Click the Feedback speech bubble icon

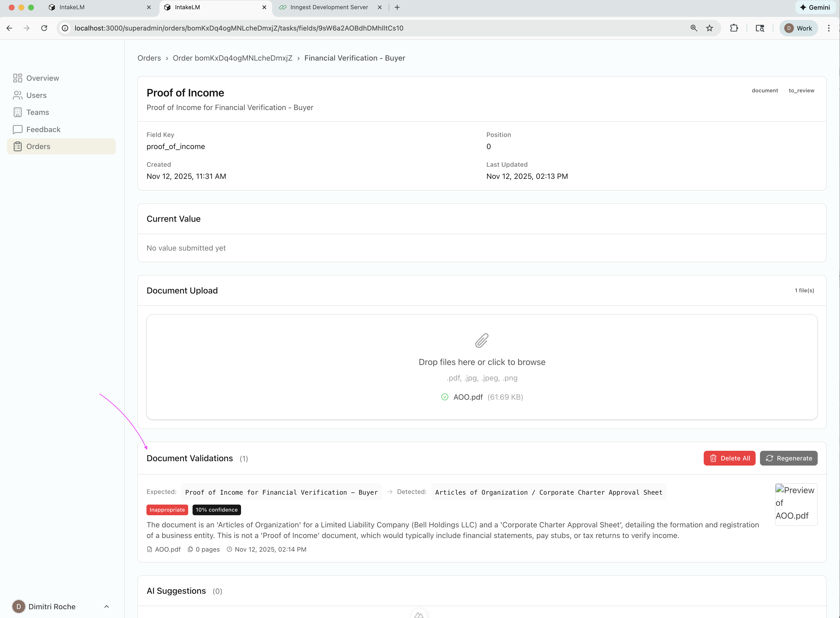point(18,129)
